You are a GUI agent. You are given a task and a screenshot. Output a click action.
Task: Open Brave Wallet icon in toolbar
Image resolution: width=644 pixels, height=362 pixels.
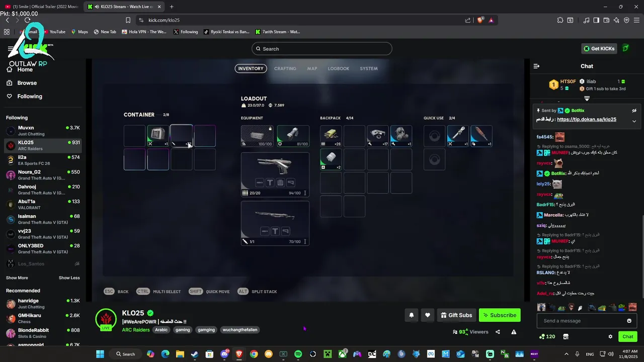coord(606,20)
